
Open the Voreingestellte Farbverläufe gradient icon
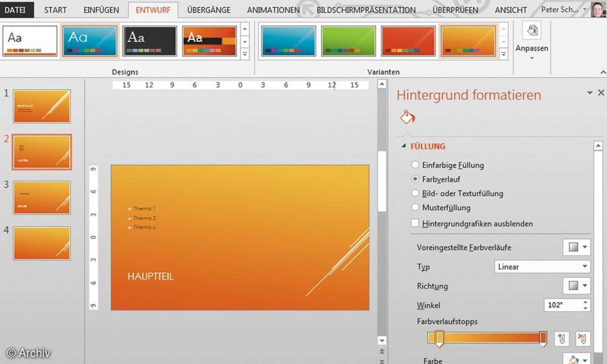pos(576,247)
